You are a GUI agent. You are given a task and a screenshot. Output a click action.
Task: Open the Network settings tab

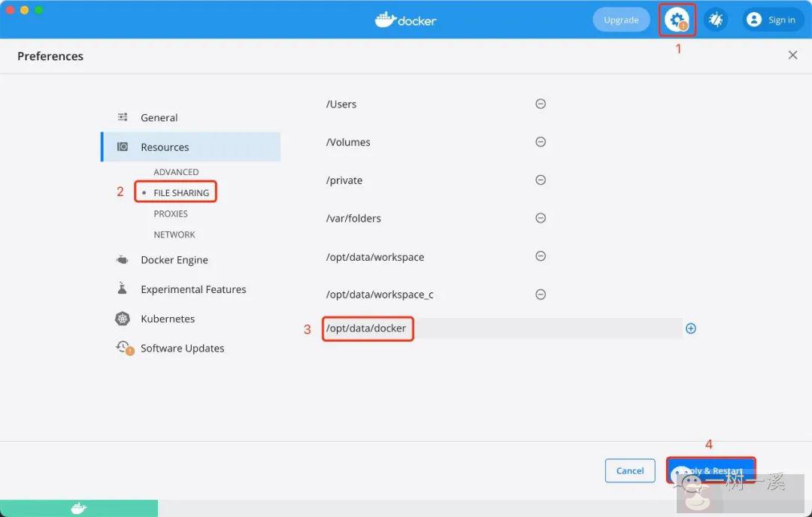(174, 234)
